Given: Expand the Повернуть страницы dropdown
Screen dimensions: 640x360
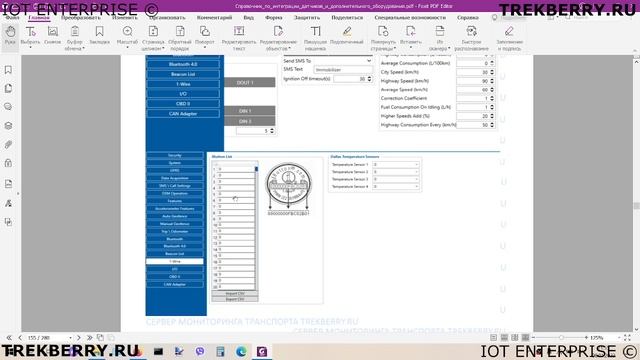Looking at the screenshot, I should (x=395, y=49).
